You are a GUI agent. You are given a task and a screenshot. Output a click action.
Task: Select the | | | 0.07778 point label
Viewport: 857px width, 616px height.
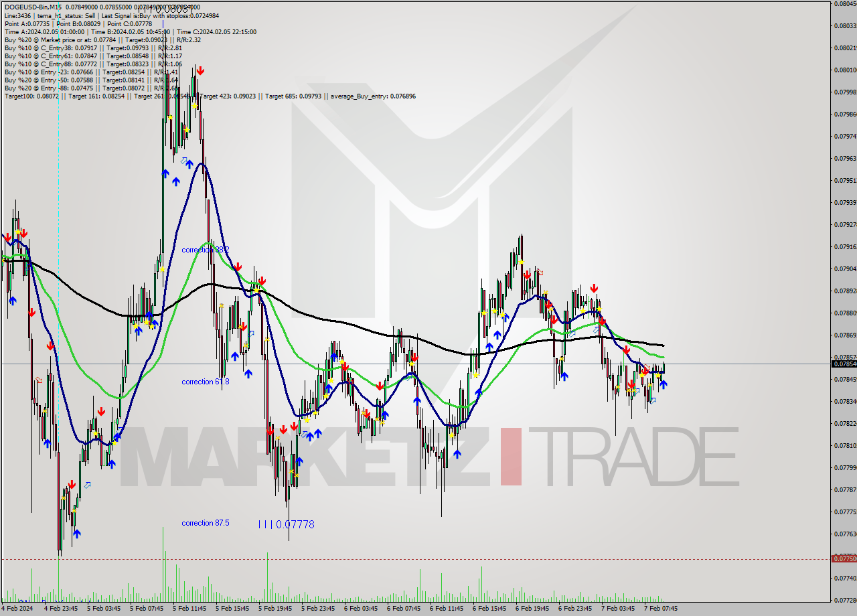tap(286, 524)
